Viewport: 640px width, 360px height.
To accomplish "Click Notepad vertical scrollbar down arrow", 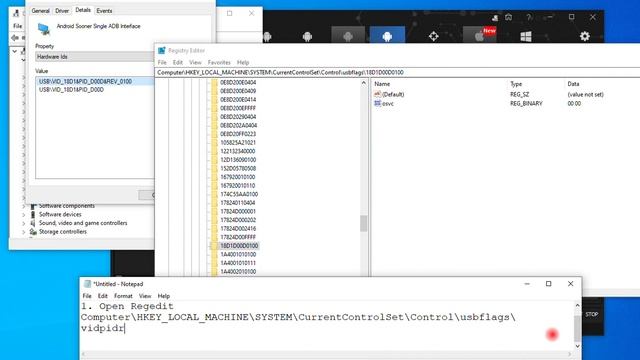I will (577, 346).
